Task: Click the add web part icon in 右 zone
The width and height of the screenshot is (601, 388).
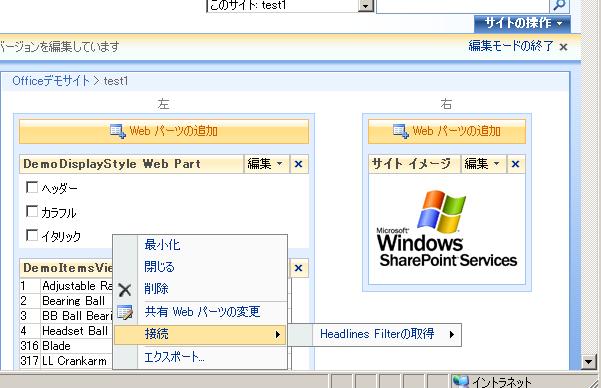Action: (x=401, y=131)
